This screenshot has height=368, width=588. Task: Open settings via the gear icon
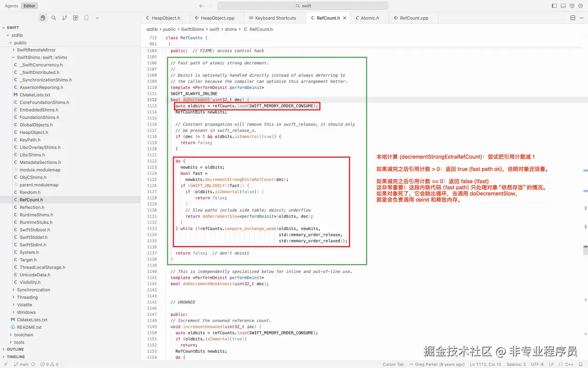(x=581, y=6)
